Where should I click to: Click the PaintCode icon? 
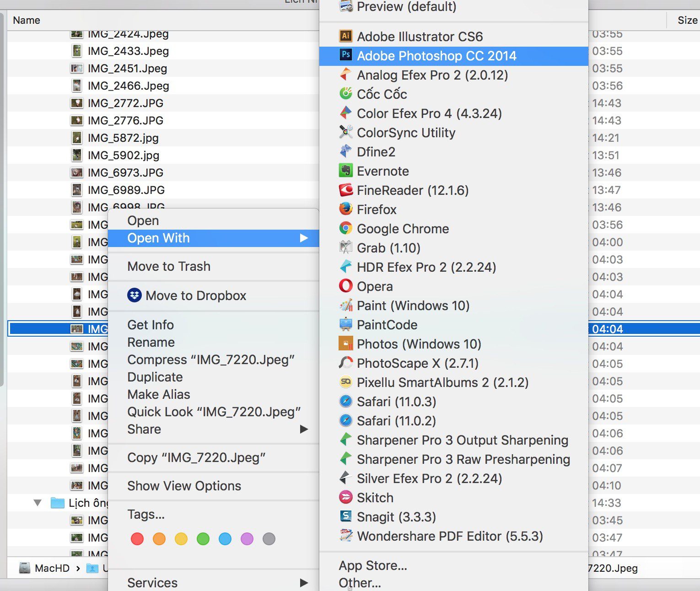point(345,324)
